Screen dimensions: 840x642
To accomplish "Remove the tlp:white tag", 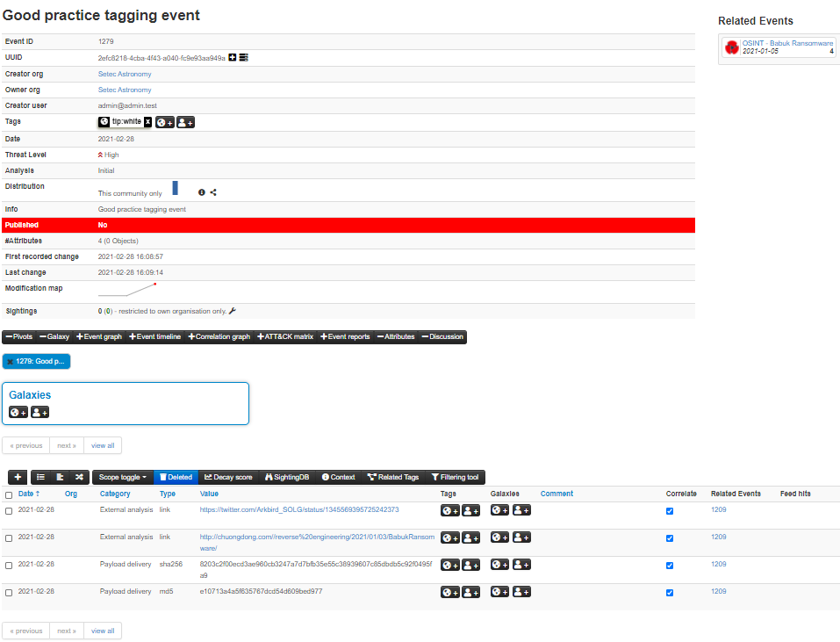I will click(147, 122).
